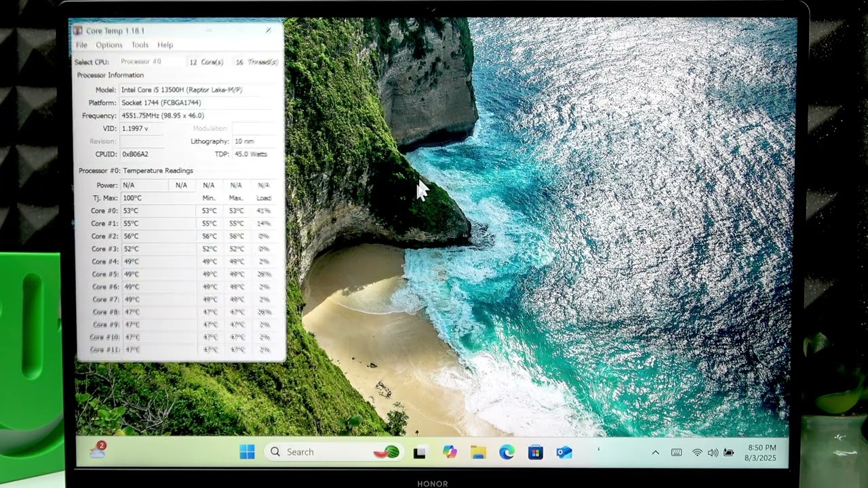The image size is (868, 488).
Task: Click the Model field showing Intel Core i5 13500H
Action: click(x=199, y=89)
